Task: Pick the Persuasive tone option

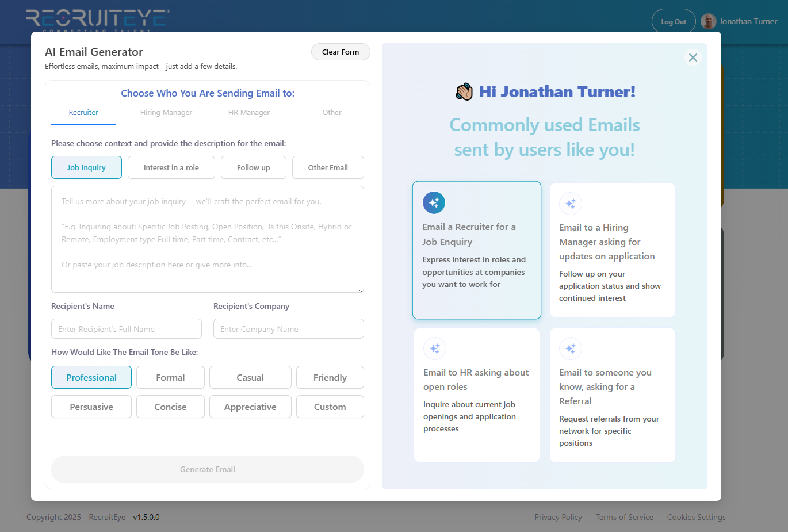Action: coord(91,407)
